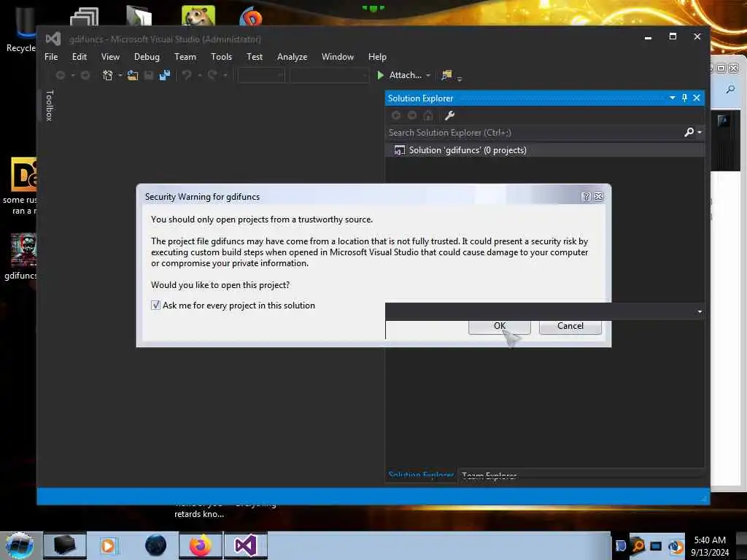Click the Save All toolbar icon
Screen dimensions: 747x560
coord(164,75)
